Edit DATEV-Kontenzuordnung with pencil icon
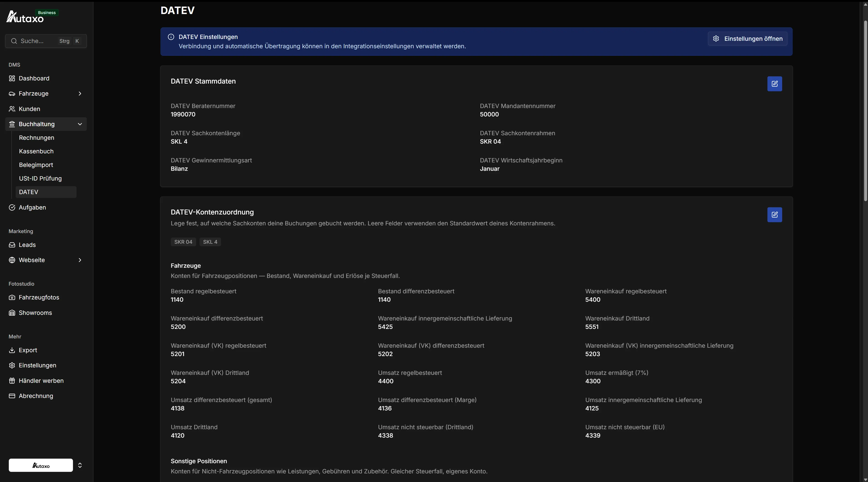Screen dimensions: 868x482 [x=775, y=215]
